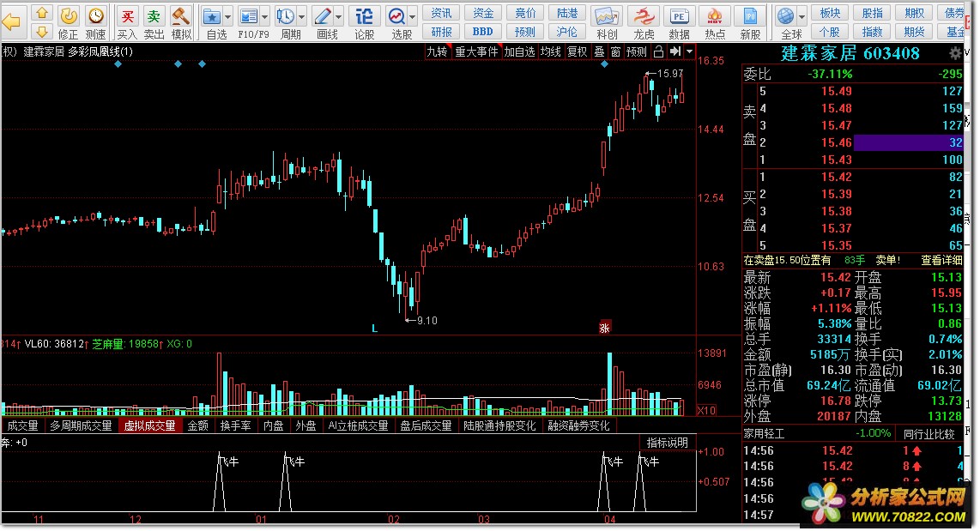This screenshot has width=980, height=531.
Task: Click the BBD button
Action: [x=482, y=31]
